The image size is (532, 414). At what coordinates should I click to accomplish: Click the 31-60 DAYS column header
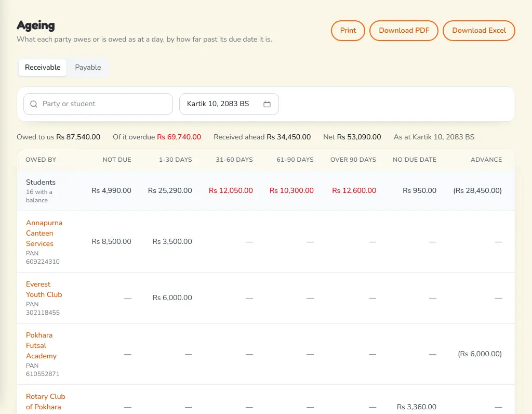[x=234, y=160]
